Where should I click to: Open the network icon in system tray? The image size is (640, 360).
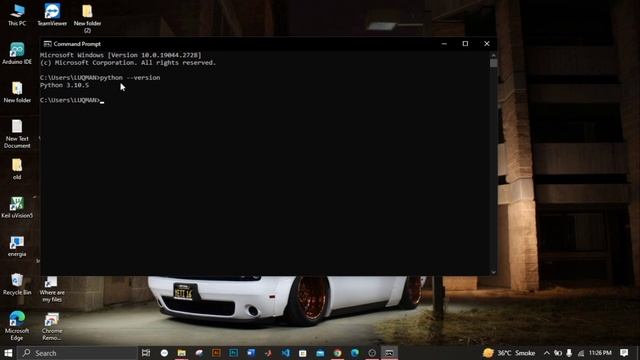[580, 353]
